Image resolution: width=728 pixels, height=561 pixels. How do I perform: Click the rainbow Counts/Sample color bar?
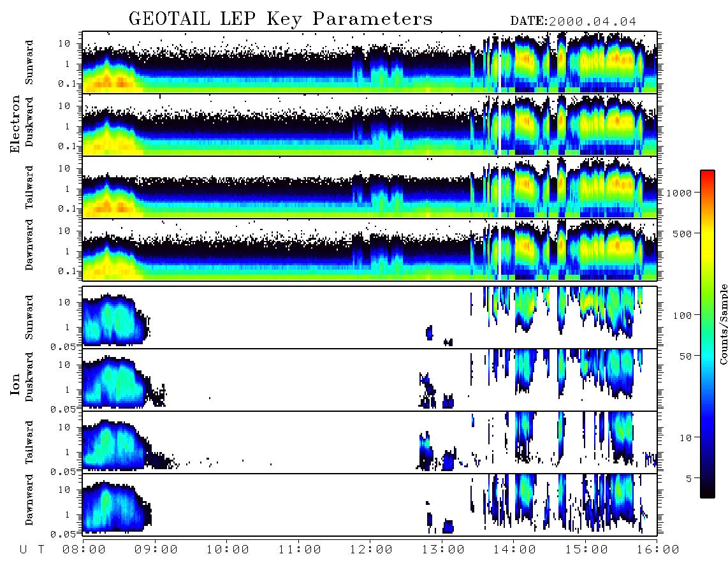pos(708,334)
